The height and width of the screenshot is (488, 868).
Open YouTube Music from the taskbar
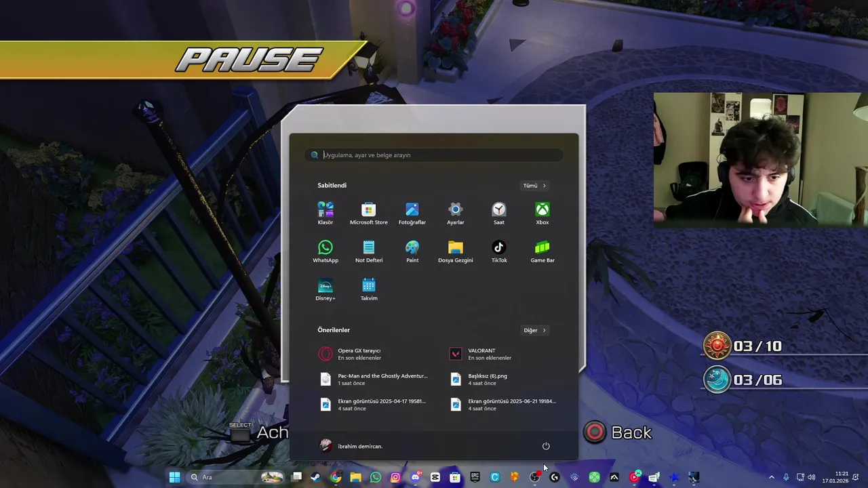point(634,477)
